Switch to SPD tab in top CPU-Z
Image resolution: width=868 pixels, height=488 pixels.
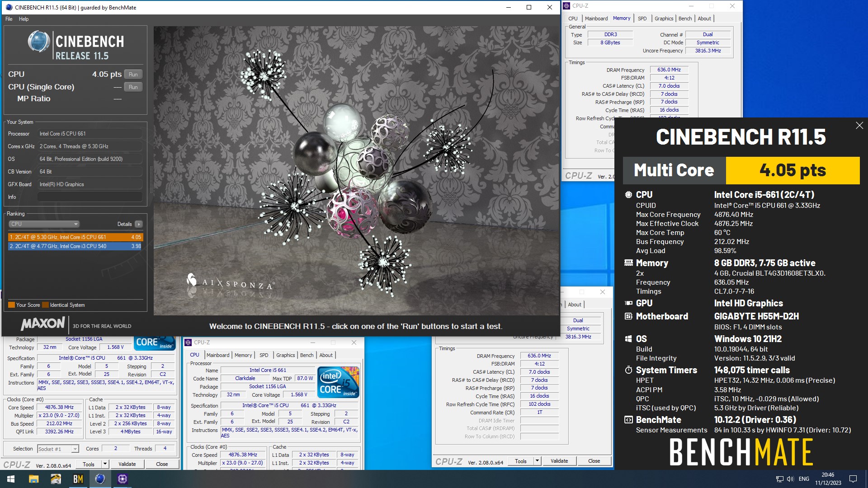tap(642, 19)
